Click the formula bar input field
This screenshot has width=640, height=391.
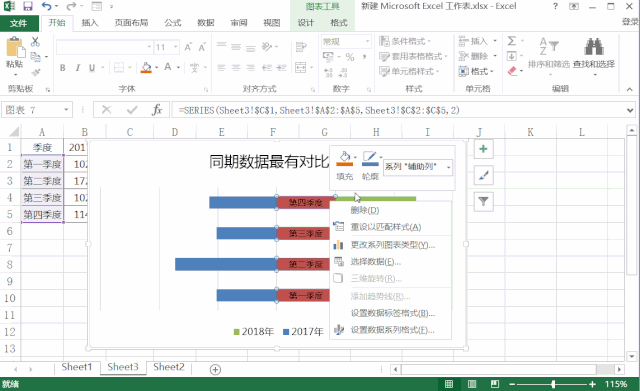[x=398, y=110]
